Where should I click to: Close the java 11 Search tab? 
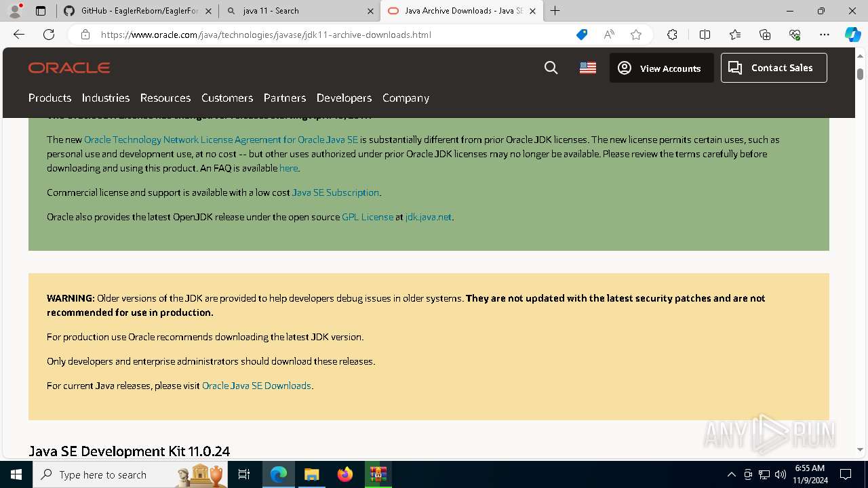tap(371, 11)
